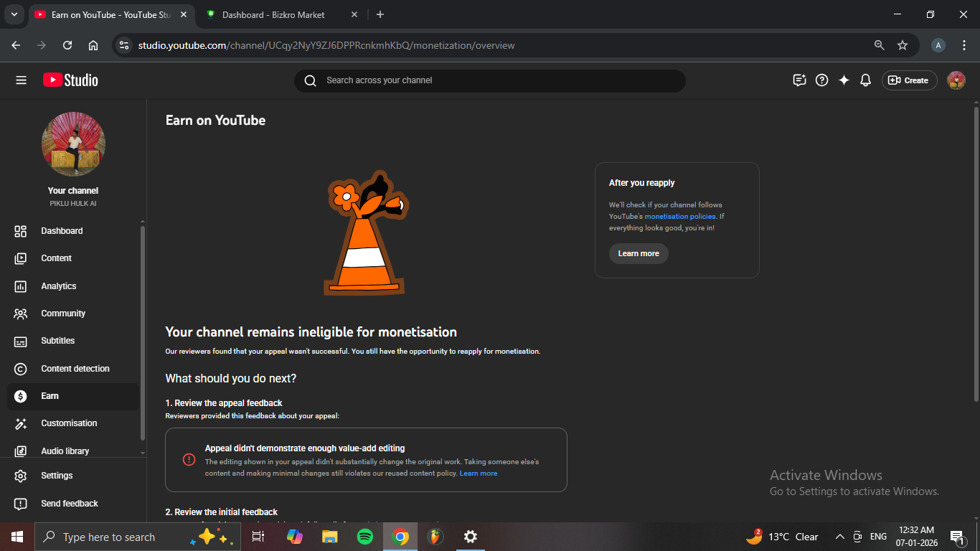This screenshot has height=551, width=980.
Task: Open the comments feedback icon in header
Action: [x=799, y=80]
